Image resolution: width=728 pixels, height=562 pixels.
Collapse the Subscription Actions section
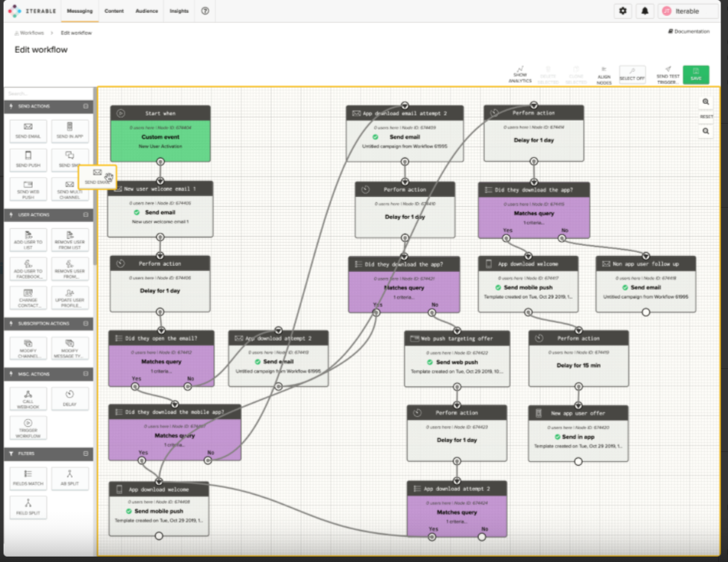pos(86,324)
